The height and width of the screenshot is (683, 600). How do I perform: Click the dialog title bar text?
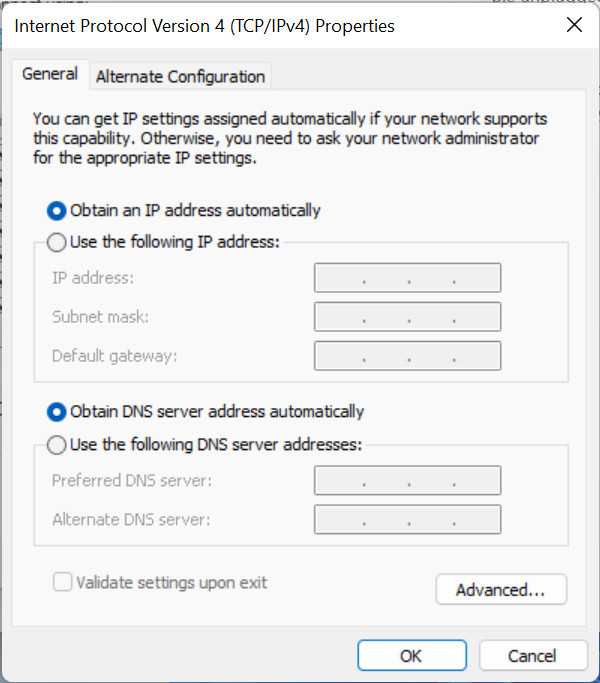[204, 26]
